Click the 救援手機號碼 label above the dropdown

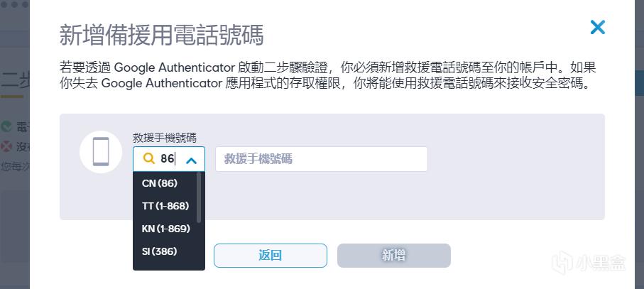pyautogui.click(x=165, y=138)
